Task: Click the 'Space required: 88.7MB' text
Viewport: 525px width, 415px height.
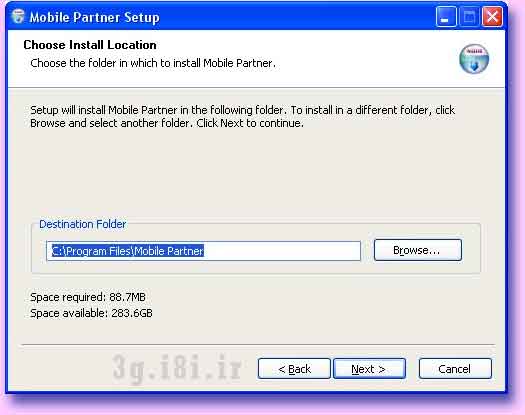Action: coord(88,297)
